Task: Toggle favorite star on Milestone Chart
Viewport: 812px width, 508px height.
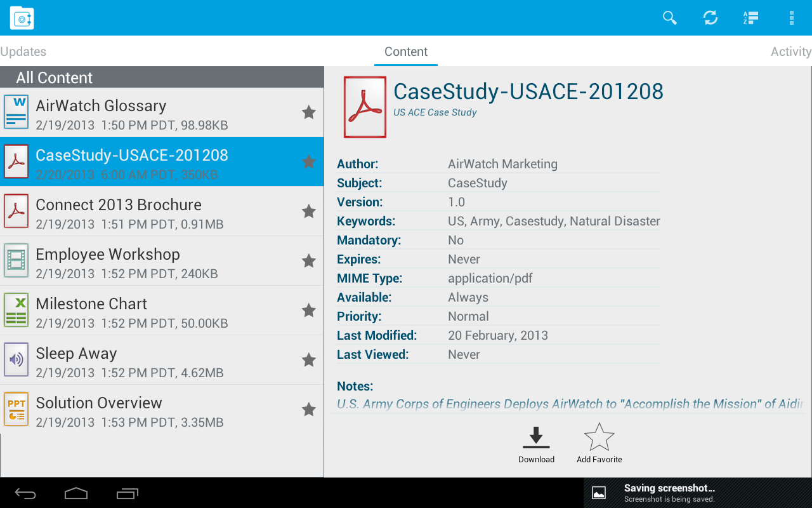Action: [x=309, y=310]
